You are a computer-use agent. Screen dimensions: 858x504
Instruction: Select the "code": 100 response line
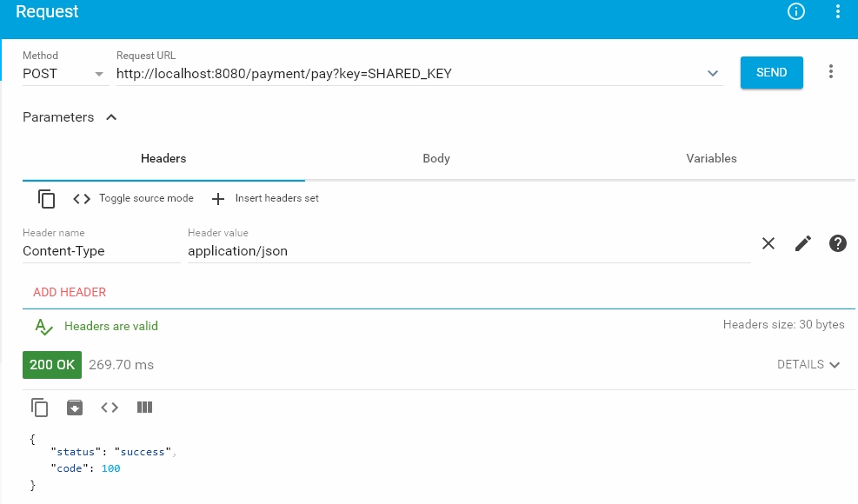(85, 468)
